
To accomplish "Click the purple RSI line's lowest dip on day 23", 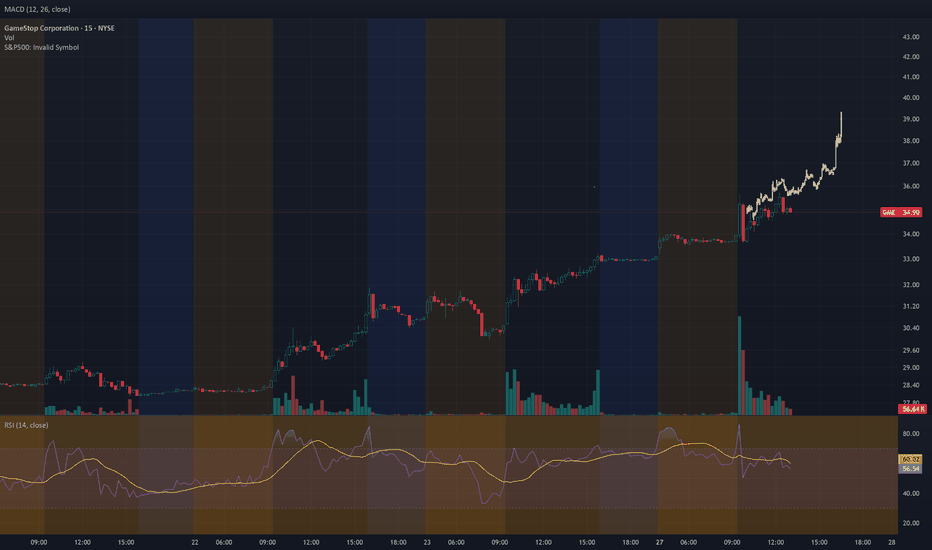I will pos(484,503).
